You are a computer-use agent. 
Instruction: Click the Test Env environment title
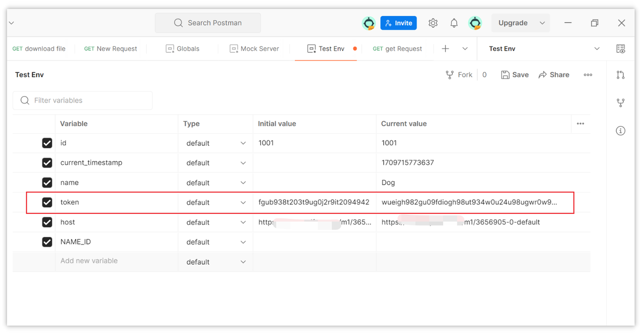[x=30, y=75]
